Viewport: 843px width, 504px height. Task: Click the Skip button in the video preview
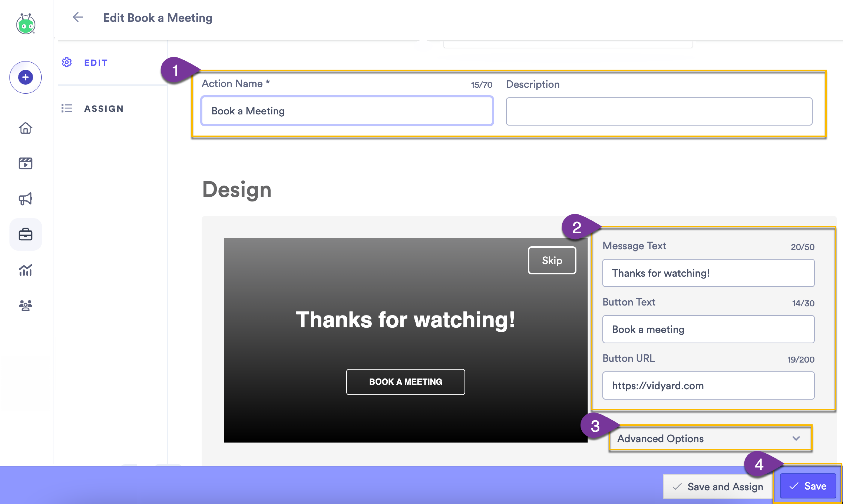[x=552, y=260]
